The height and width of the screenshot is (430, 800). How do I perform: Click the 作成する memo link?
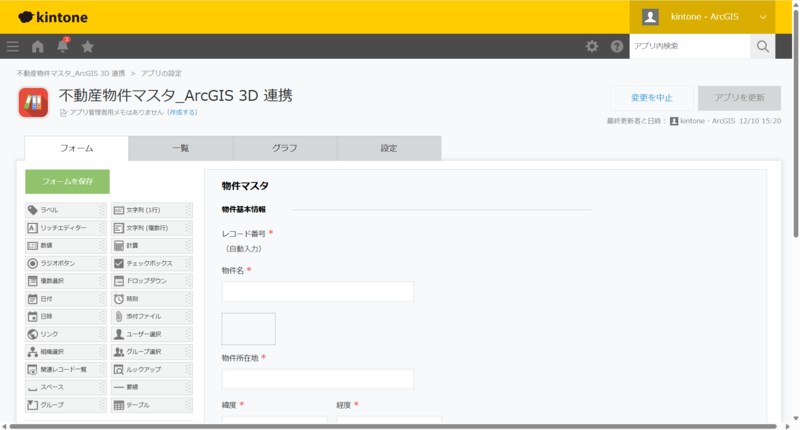click(x=183, y=112)
